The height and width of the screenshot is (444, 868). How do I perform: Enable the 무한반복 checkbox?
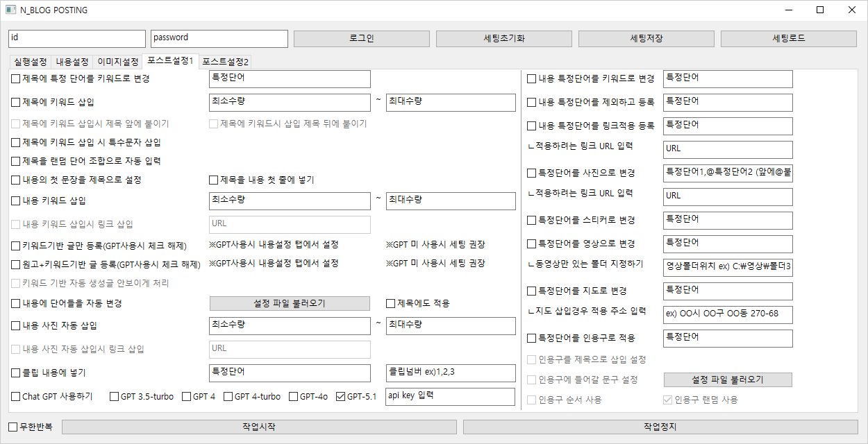13,426
